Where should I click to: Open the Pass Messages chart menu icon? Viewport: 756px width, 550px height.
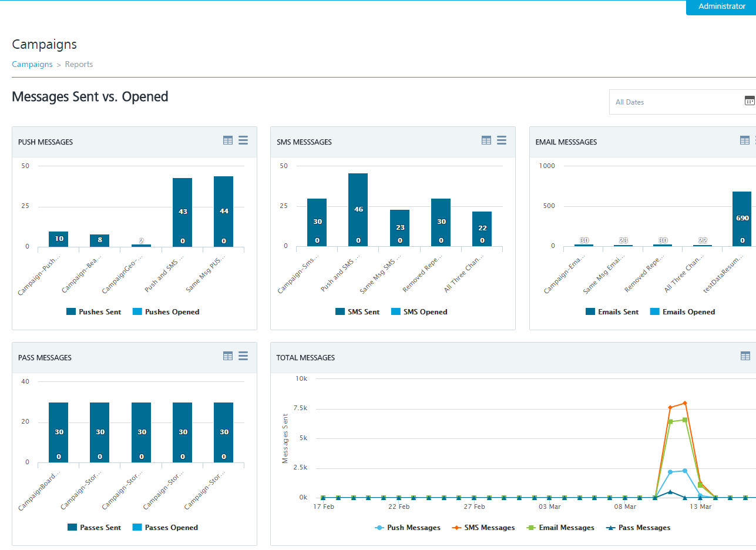click(x=243, y=356)
